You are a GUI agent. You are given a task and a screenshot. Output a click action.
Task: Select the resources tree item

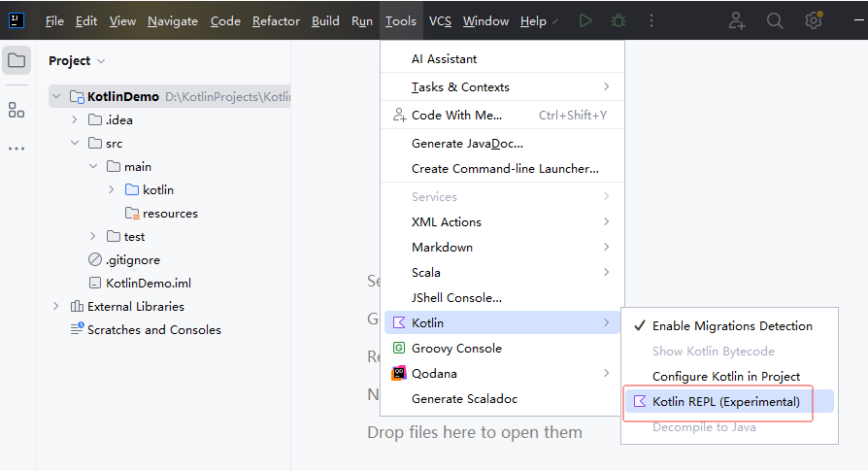tap(170, 213)
